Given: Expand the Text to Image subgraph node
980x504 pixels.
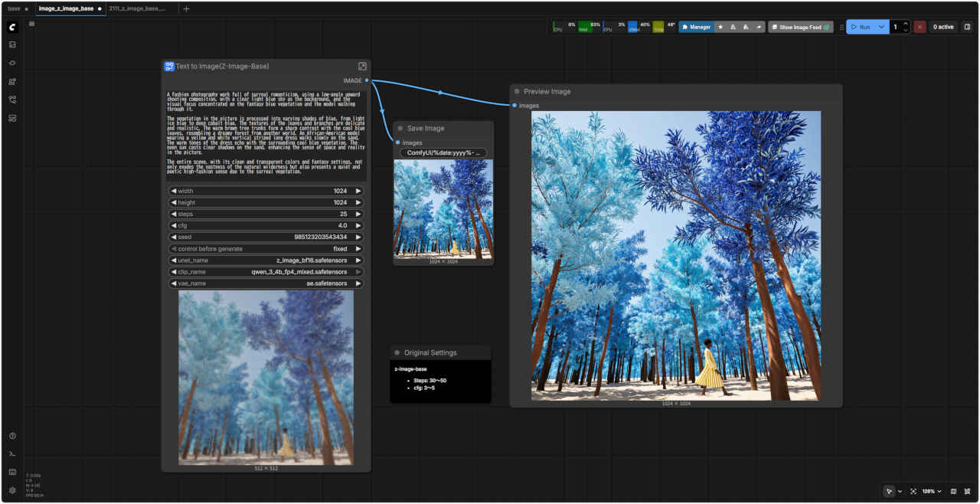Looking at the screenshot, I should pyautogui.click(x=362, y=67).
